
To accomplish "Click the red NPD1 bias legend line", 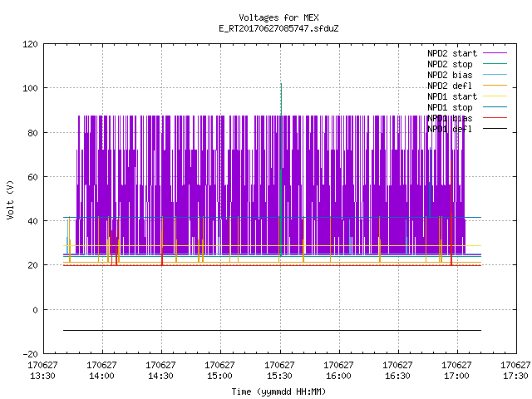I will click(495, 118).
